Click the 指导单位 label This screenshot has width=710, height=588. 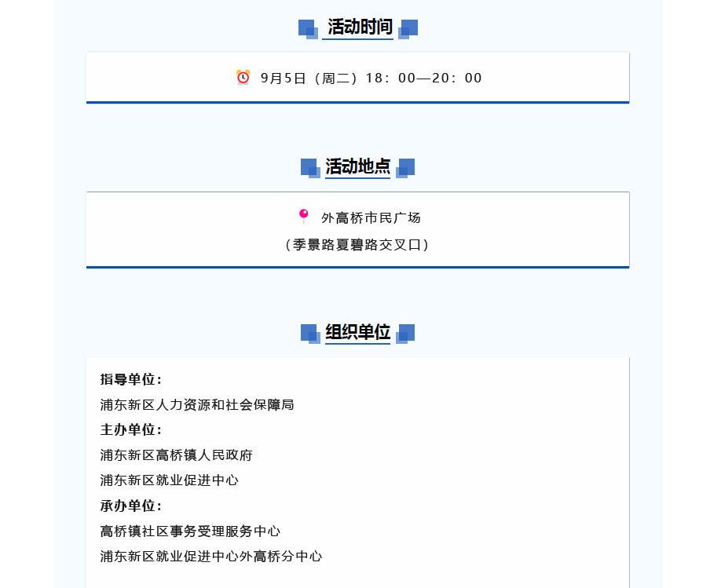pyautogui.click(x=130, y=380)
